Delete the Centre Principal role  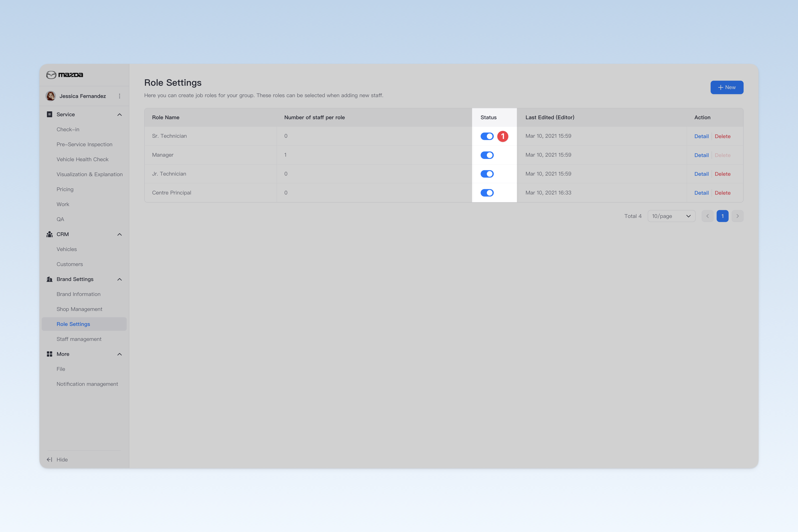point(722,193)
